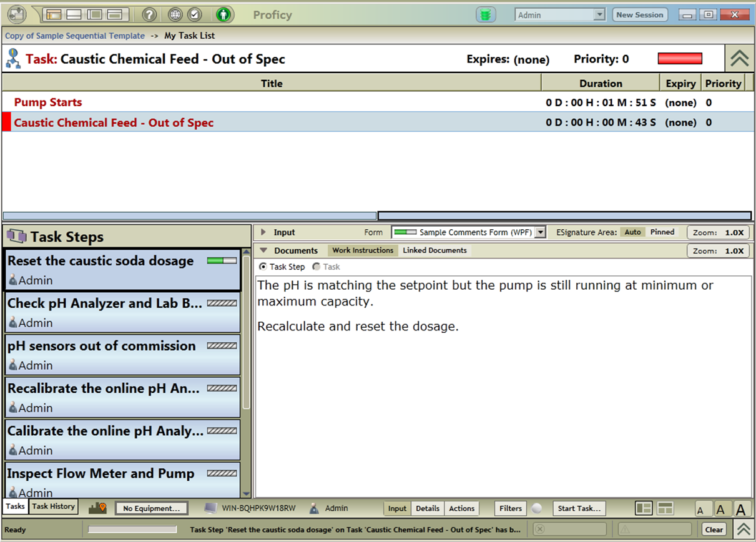Screen dimensions: 756x542
Task: Switch to the fourth layout icon
Action: pos(114,14)
